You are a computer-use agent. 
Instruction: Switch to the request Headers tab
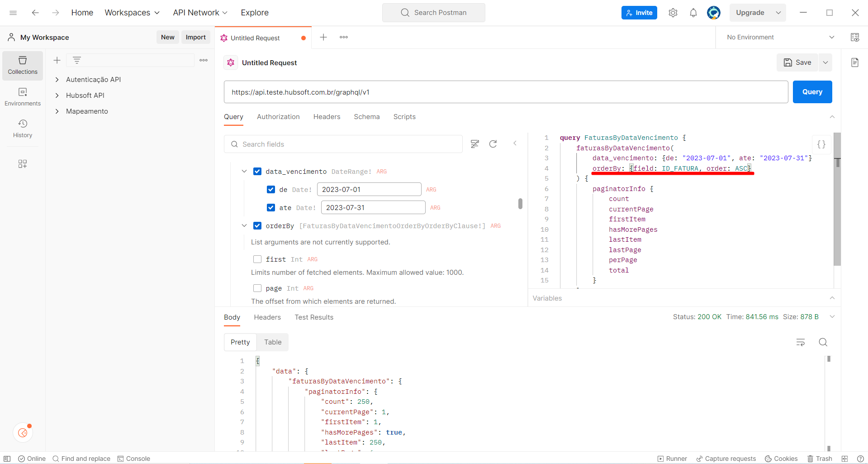(327, 117)
